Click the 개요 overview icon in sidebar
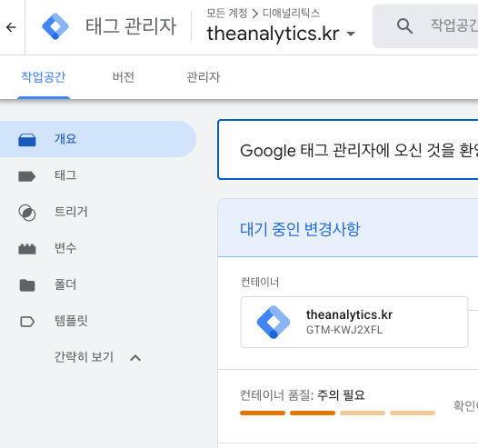478x448 pixels. [x=27, y=139]
